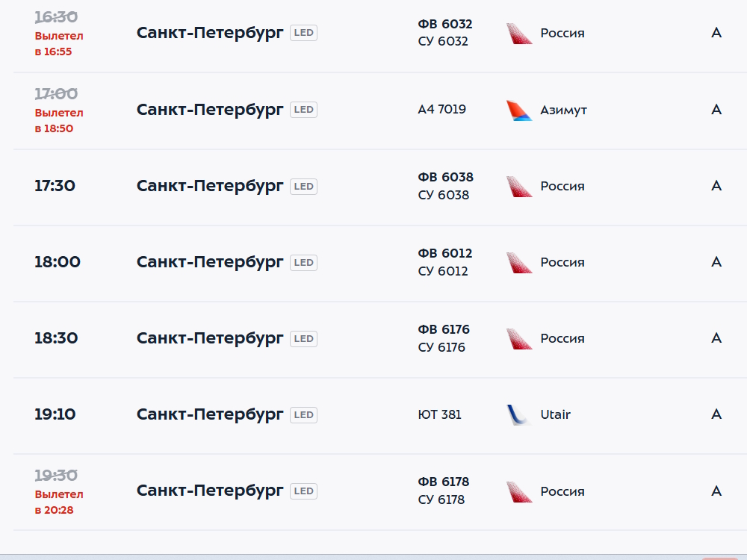Click terminal A for flight А4 7019
The width and height of the screenshot is (747, 560).
click(x=716, y=110)
